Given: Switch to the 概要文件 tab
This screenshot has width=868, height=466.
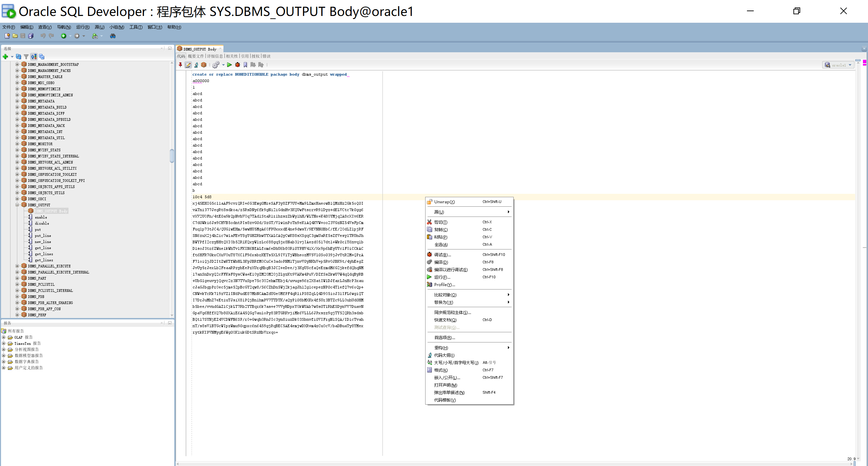Looking at the screenshot, I should coord(196,56).
